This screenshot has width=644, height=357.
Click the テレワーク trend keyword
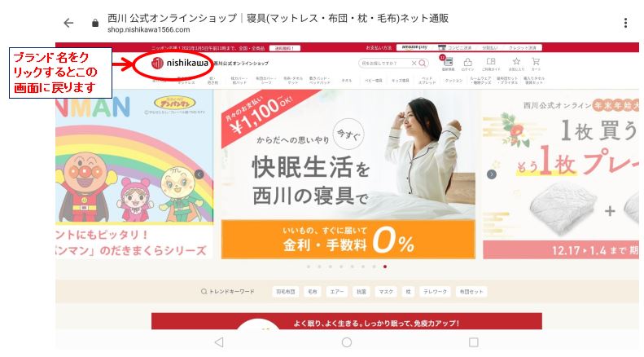point(435,291)
